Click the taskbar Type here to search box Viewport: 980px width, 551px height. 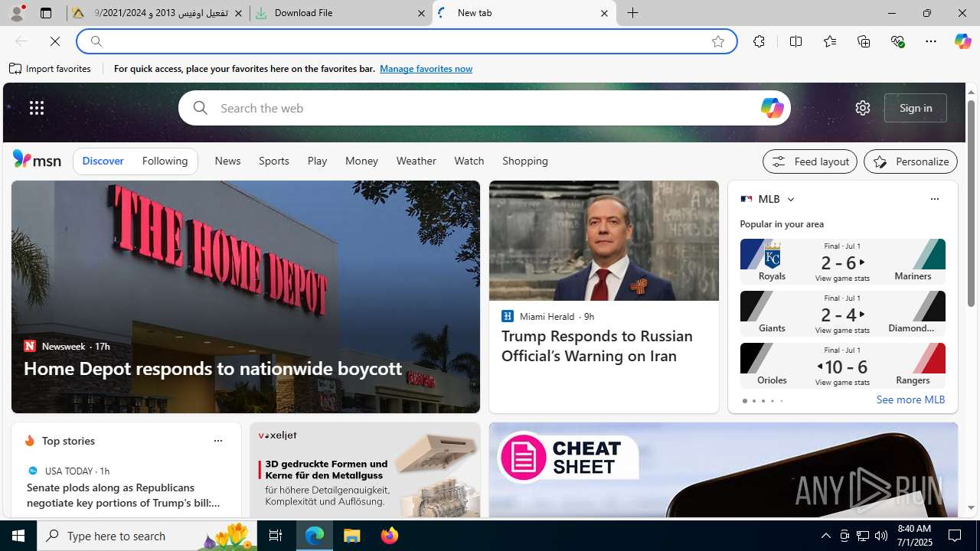tap(147, 536)
